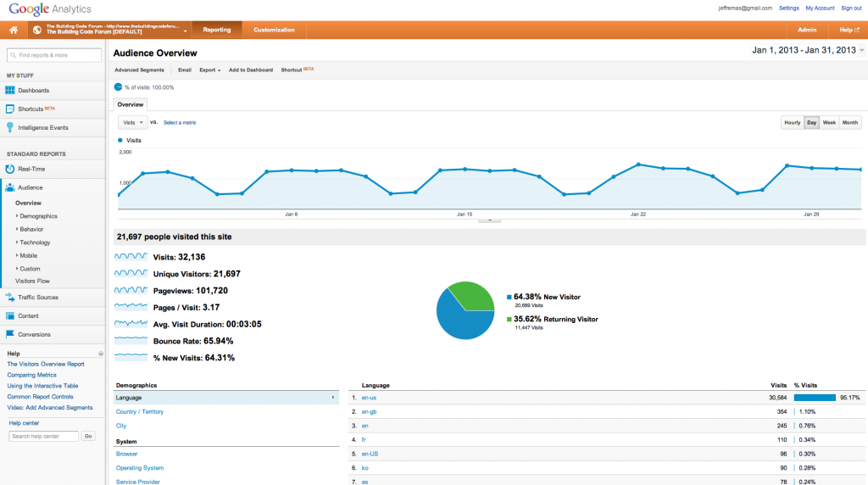Open the Real-Time clock icon
This screenshot has height=485, width=868.
(x=10, y=169)
